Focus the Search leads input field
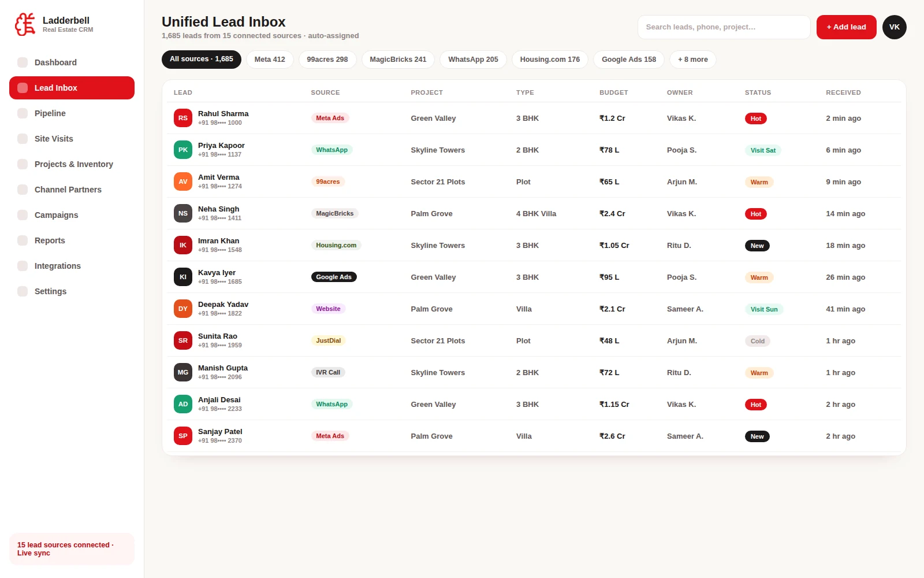 click(724, 27)
